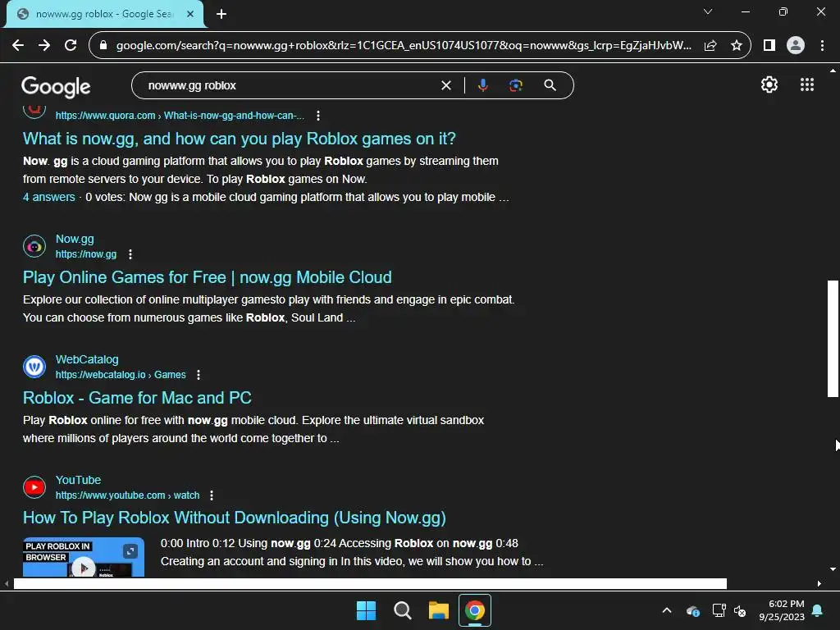This screenshot has width=840, height=630.
Task: Click the WebCatalog site name
Action: click(x=87, y=359)
